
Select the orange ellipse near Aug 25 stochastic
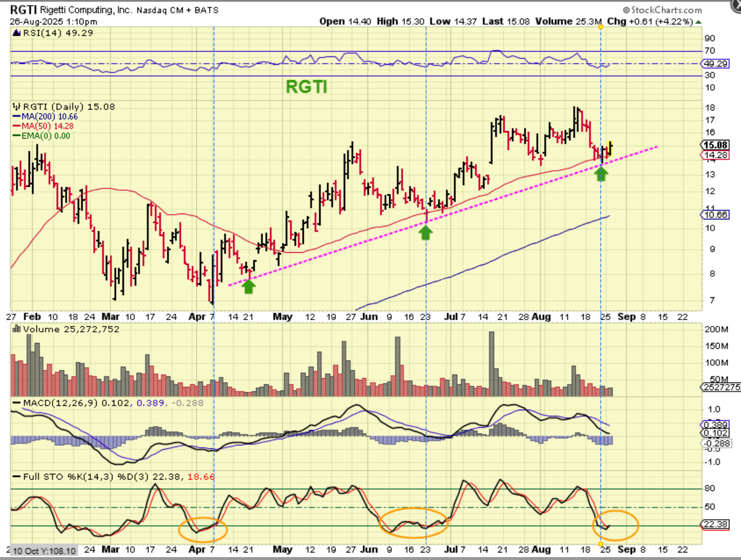coord(615,525)
